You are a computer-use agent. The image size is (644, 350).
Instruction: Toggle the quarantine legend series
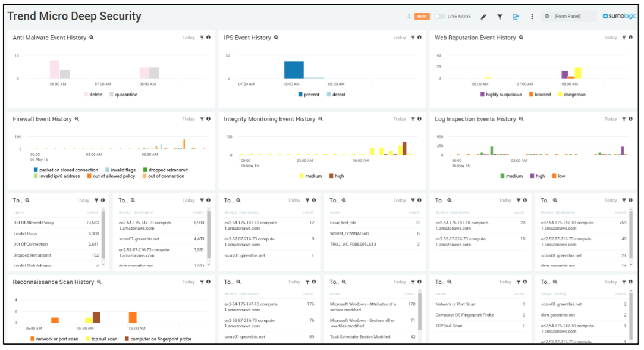coord(123,95)
